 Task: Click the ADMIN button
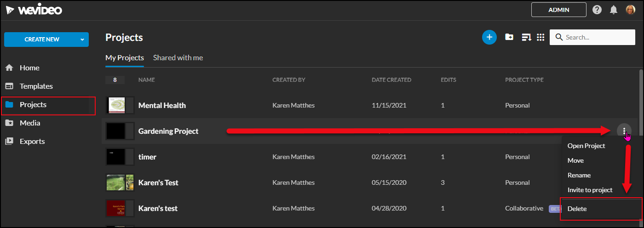tap(559, 10)
